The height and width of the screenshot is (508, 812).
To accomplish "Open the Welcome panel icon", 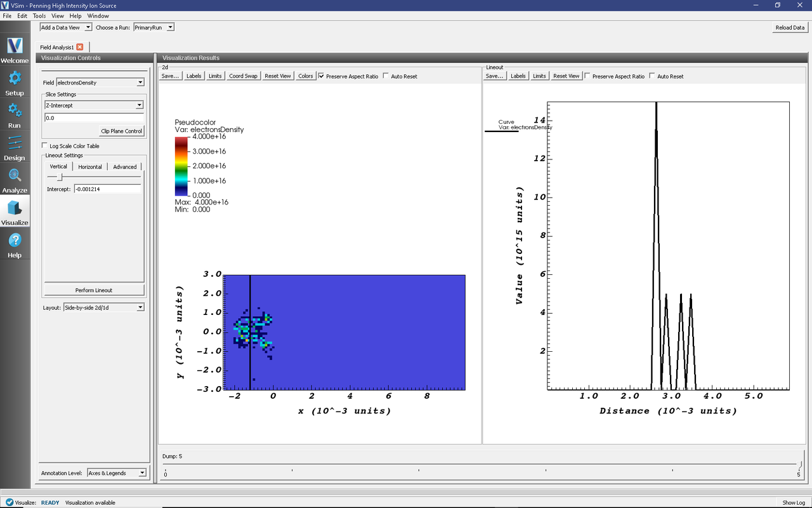I will [15, 46].
